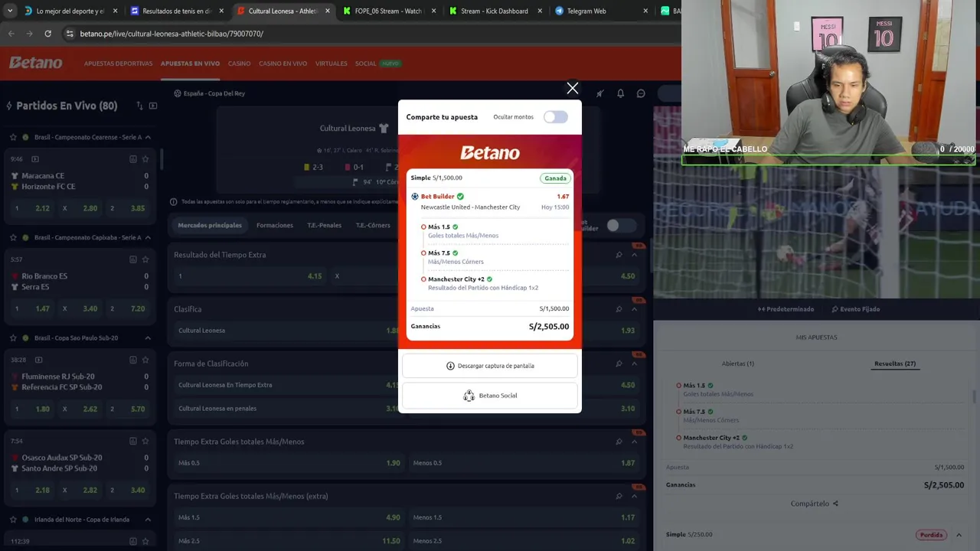The height and width of the screenshot is (551, 980).
Task: Favorite Brasil Campeonato Cearense league star
Action: [13, 137]
